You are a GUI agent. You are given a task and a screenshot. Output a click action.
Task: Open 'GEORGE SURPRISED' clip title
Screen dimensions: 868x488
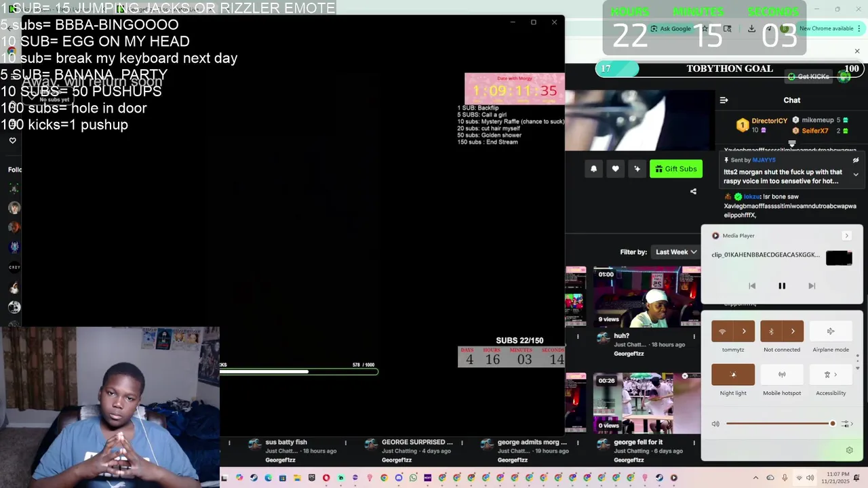pos(417,443)
